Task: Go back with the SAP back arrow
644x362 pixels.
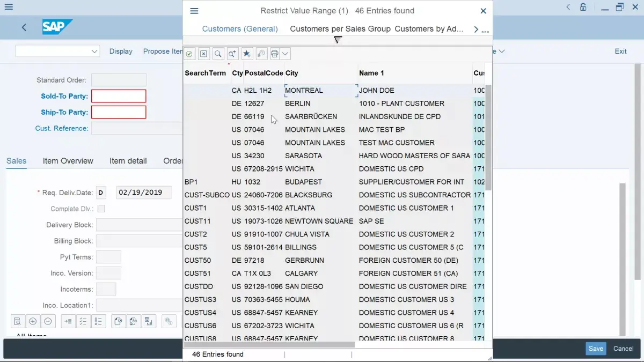Action: (24, 27)
